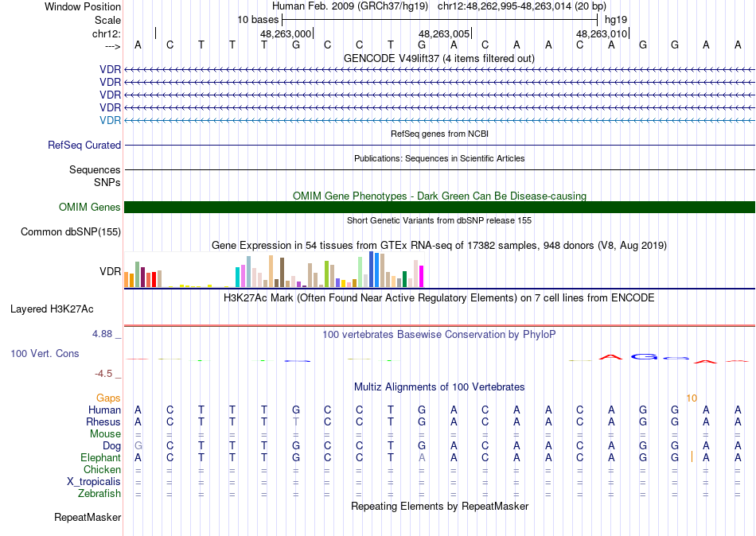Screen dimensions: 756x536
Task: Open 'Multiz Alignments of 100 Vertebrates' title
Action: click(x=439, y=386)
